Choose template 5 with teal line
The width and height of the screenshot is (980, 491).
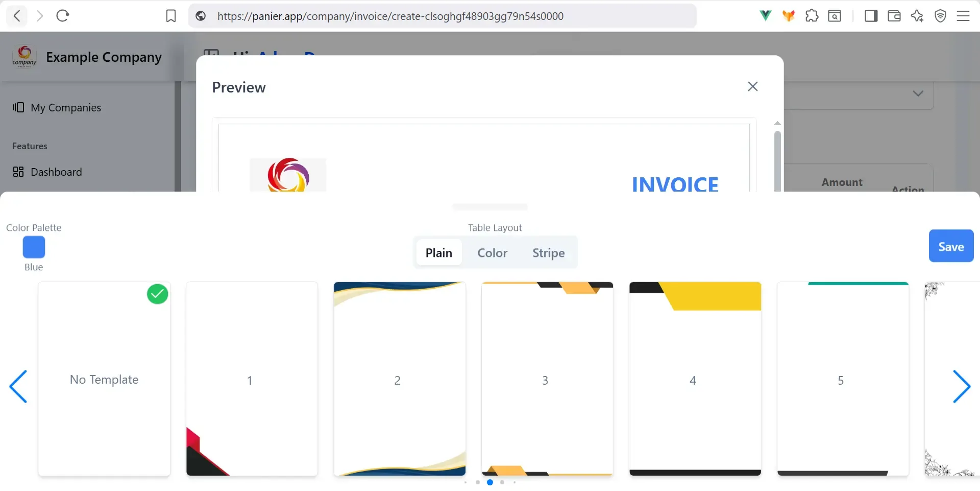843,379
